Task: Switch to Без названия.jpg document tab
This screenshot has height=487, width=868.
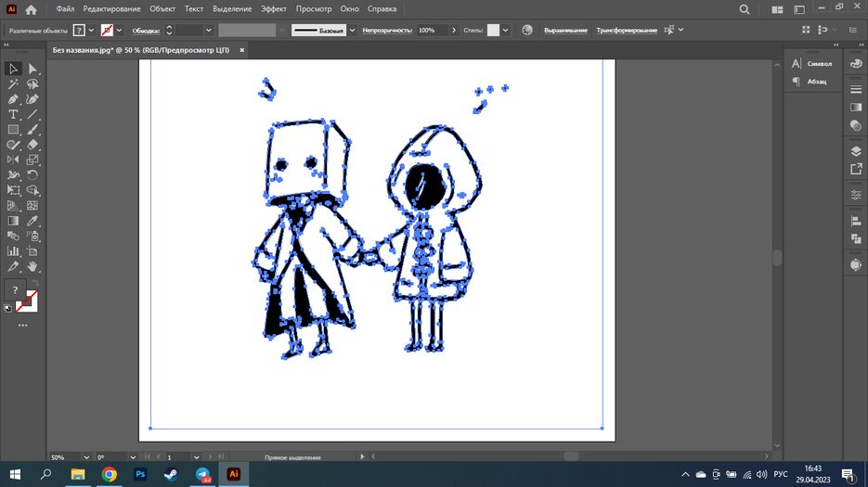Action: [x=141, y=50]
